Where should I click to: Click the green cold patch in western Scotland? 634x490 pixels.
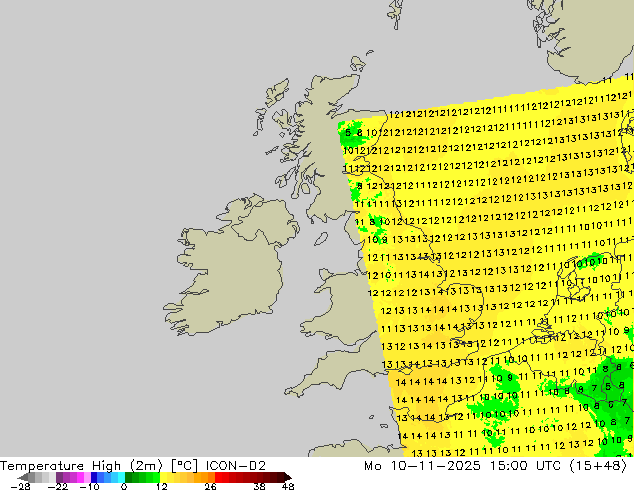pyautogui.click(x=352, y=133)
